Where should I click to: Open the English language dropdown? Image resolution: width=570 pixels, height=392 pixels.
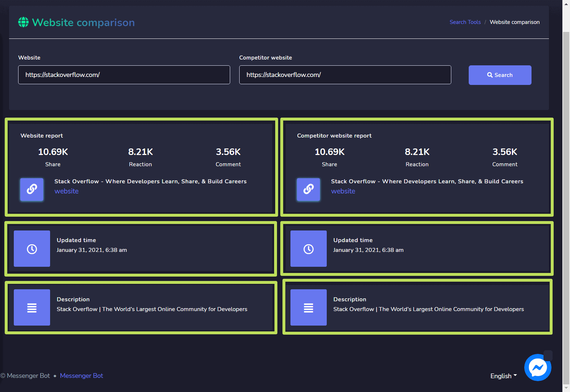pos(504,376)
